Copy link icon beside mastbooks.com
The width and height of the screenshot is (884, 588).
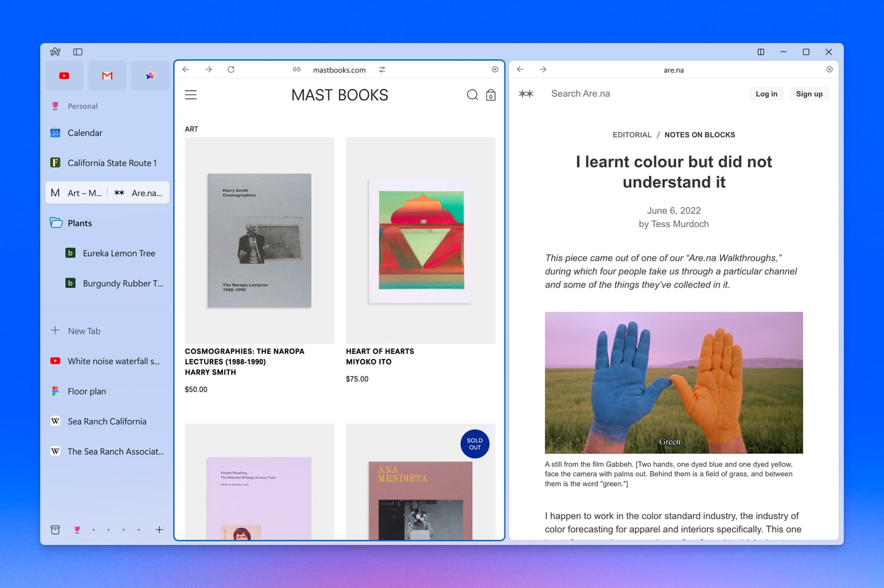tap(297, 69)
